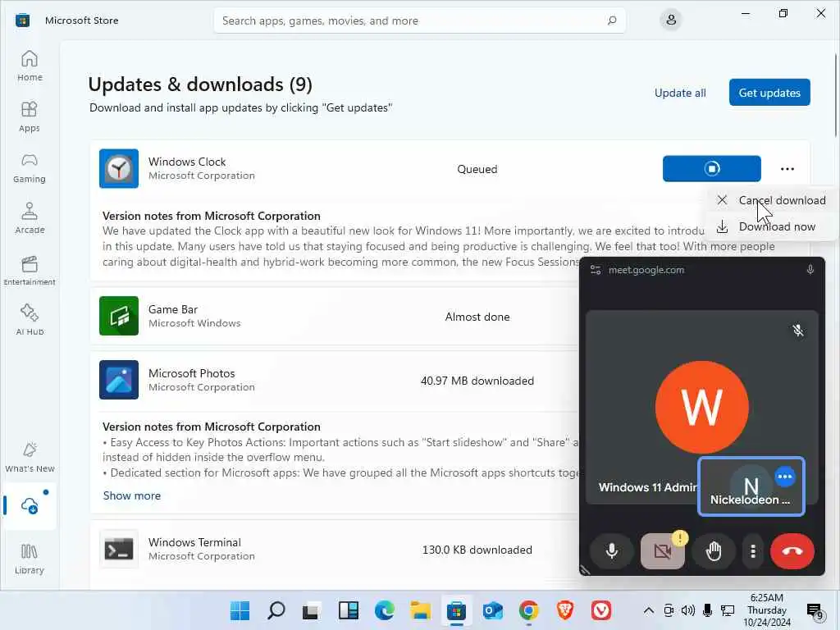
Task: Show hidden system tray icons
Action: 648,610
